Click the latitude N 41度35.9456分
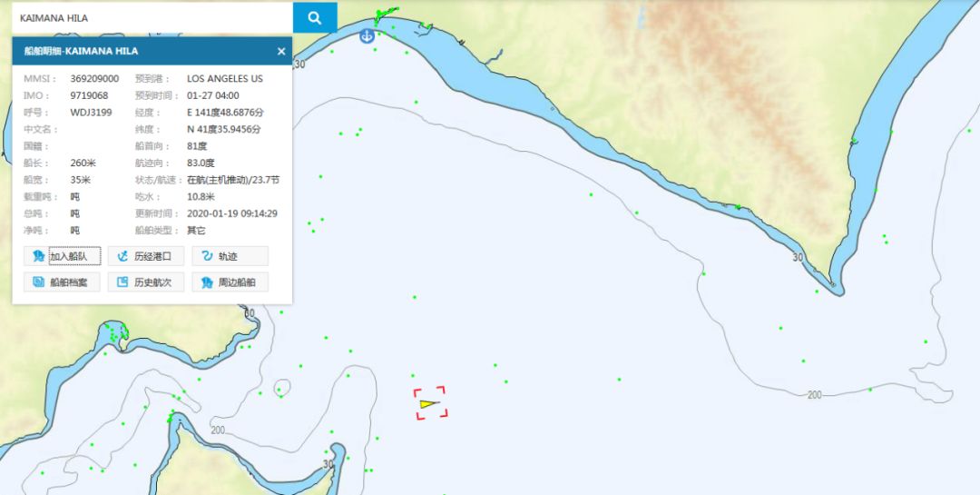The image size is (980, 495). point(224,130)
